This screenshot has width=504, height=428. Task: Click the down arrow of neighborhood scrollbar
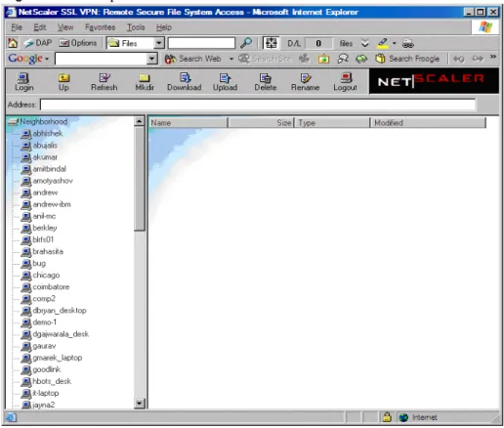pyautogui.click(x=140, y=404)
